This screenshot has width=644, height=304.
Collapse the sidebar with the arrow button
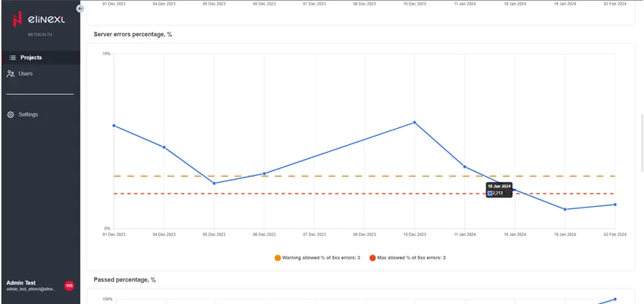(80, 8)
